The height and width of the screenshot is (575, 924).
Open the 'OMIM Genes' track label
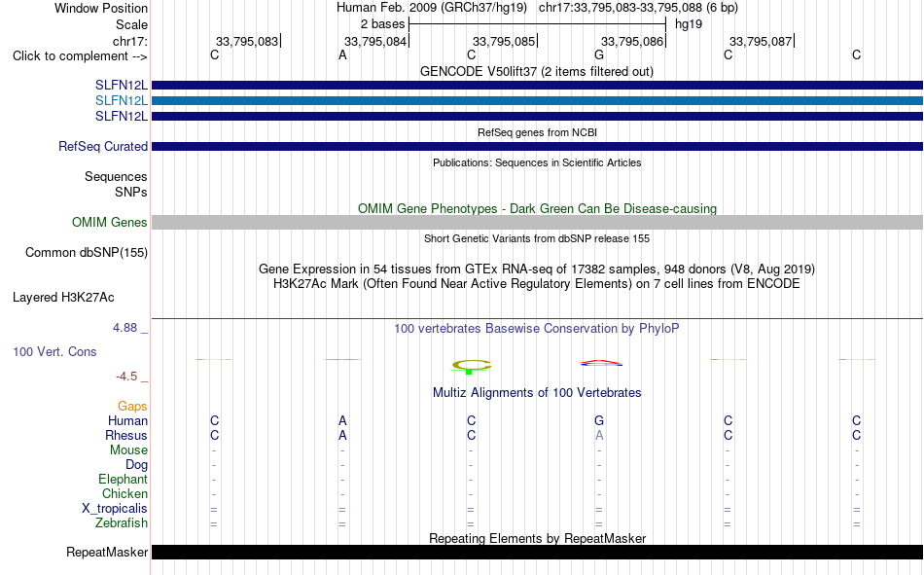pos(110,223)
